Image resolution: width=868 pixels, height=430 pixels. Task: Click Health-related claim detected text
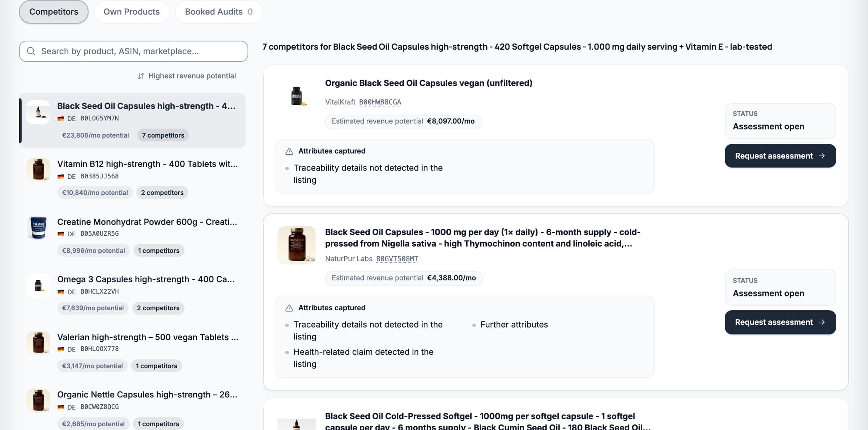point(363,358)
